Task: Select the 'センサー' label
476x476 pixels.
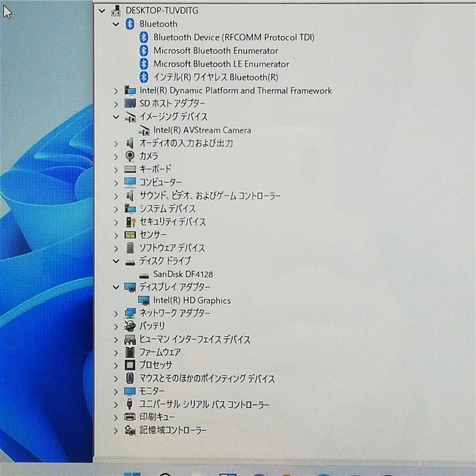Action: [153, 235]
